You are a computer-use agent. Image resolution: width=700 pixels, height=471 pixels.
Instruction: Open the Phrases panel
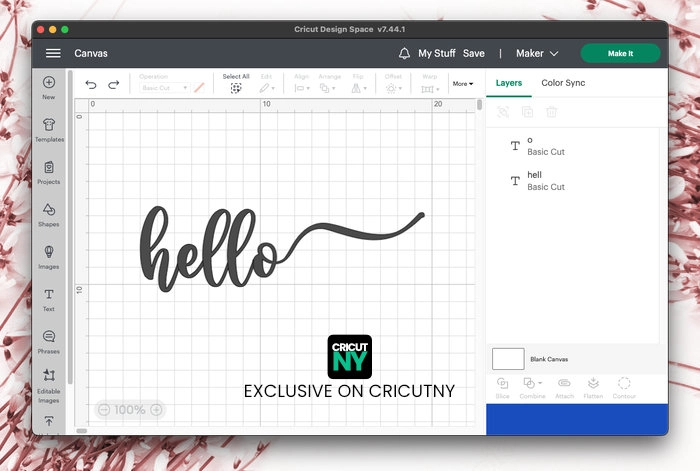pos(49,342)
